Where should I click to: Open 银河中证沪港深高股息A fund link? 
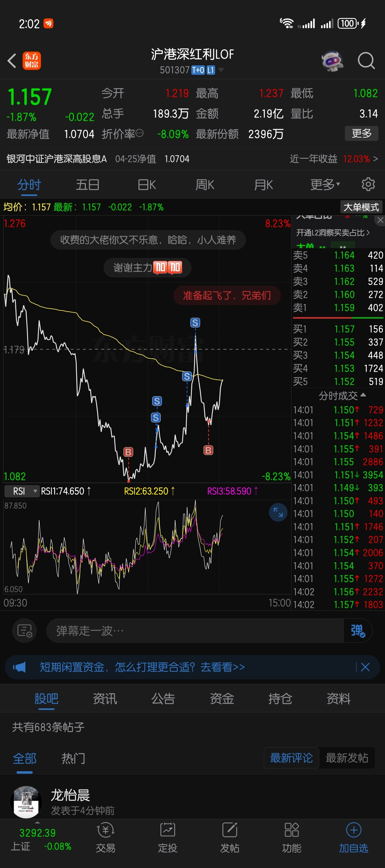[57, 159]
